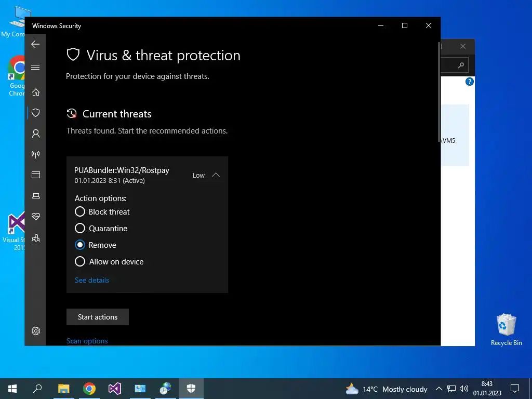This screenshot has width=532, height=399.
Task: Open Chrome from the taskbar
Action: (x=89, y=389)
